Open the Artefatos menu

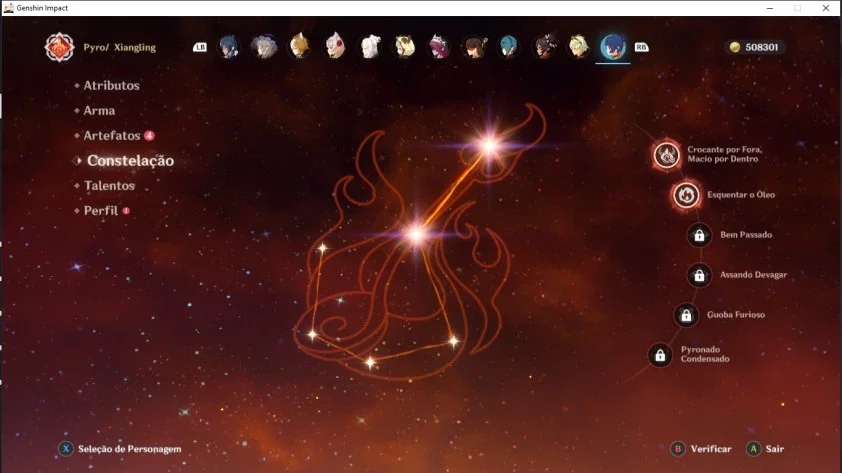pos(112,136)
